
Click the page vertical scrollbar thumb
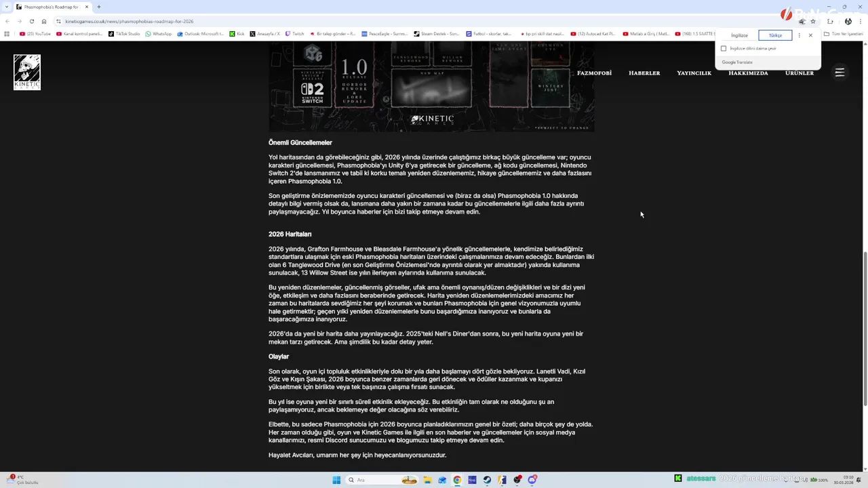point(865,329)
